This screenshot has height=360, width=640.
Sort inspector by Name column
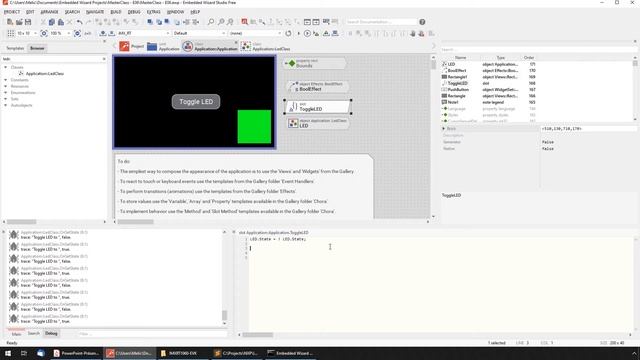pyautogui.click(x=461, y=58)
